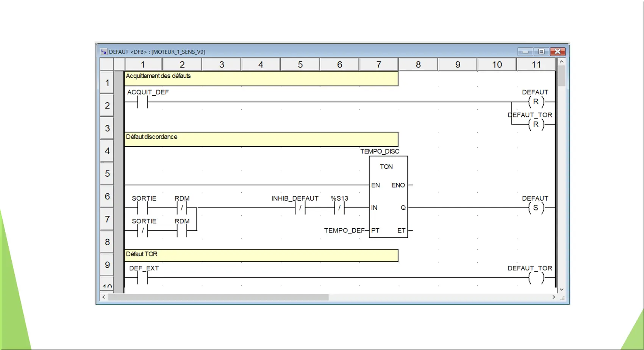The image size is (644, 350).
Task: Select column header 8
Action: tap(418, 64)
